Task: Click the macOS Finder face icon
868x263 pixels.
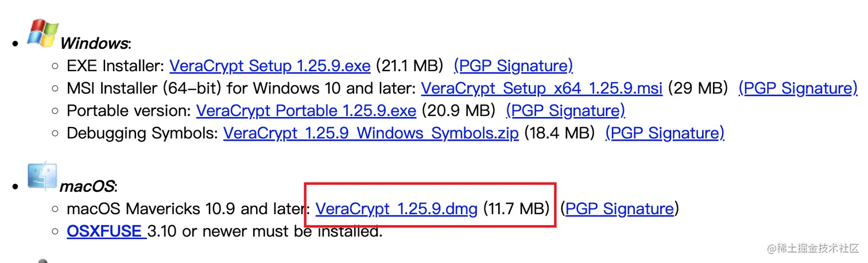Action: point(42,177)
